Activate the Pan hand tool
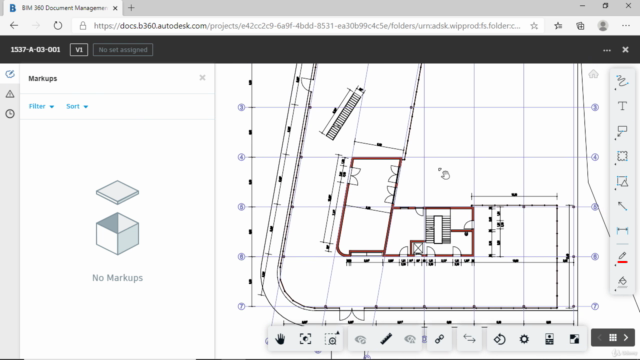640x360 pixels. pyautogui.click(x=280, y=339)
